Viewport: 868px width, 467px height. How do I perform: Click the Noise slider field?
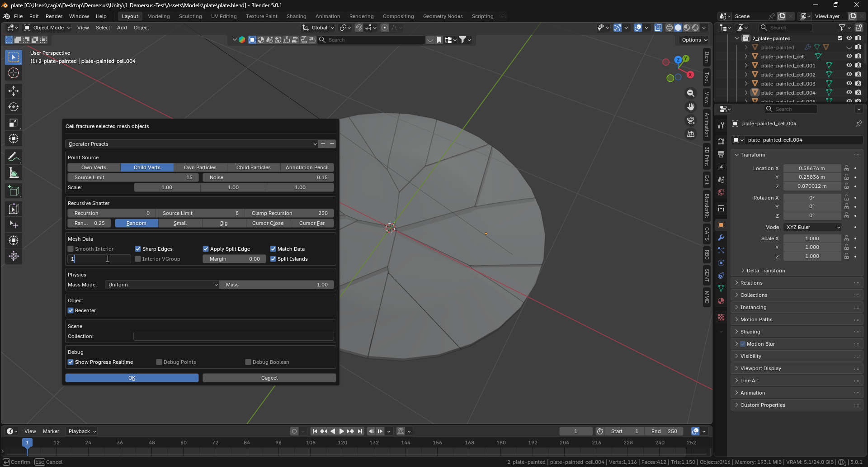click(x=268, y=177)
